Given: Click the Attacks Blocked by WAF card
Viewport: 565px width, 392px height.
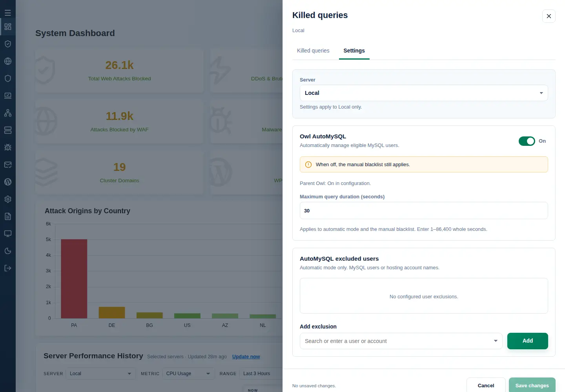Looking at the screenshot, I should pyautogui.click(x=120, y=122).
